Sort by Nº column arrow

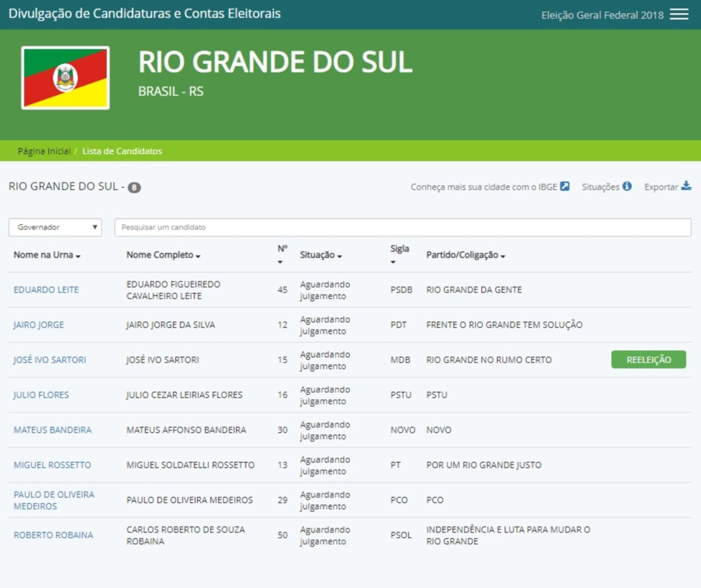point(280,262)
